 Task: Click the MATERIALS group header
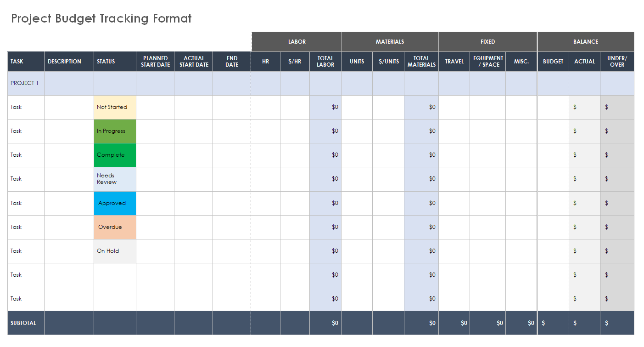click(390, 42)
